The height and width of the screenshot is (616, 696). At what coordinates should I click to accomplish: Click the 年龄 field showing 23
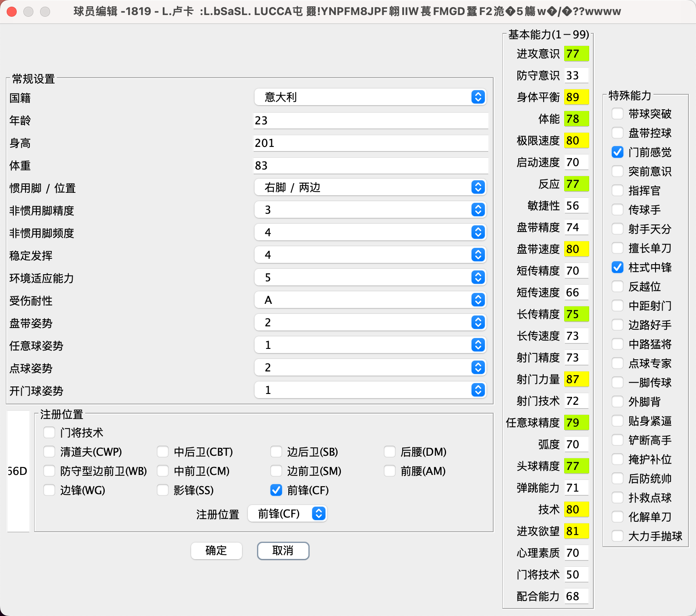pos(371,121)
